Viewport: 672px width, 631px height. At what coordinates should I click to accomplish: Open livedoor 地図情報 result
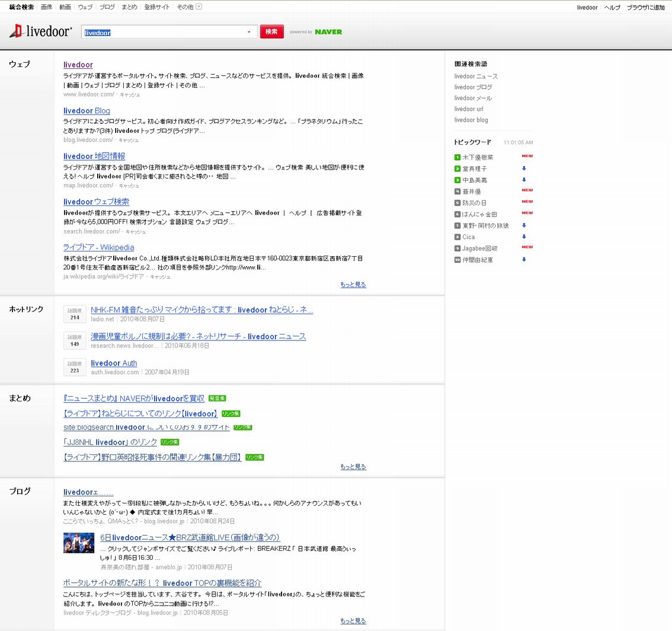tap(94, 156)
